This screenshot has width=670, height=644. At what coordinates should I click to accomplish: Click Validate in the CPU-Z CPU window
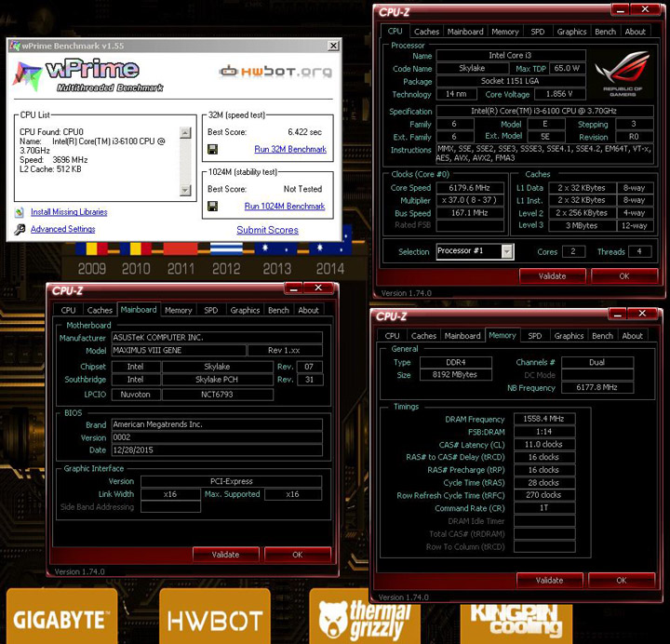552,276
